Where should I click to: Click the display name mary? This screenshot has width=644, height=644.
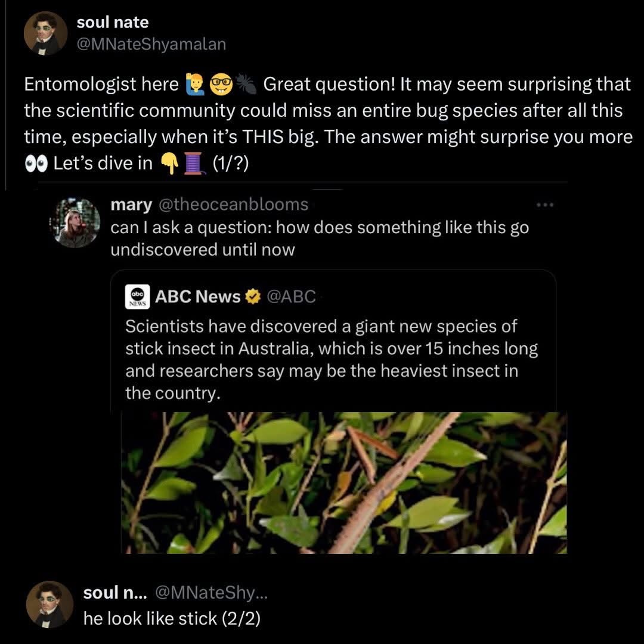[131, 205]
